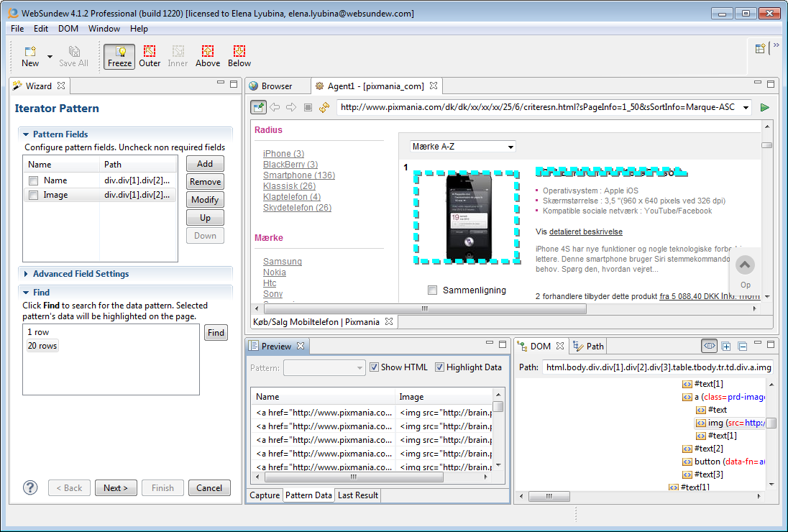The height and width of the screenshot is (532, 788).
Task: Collapse the Find section
Action: [x=26, y=293]
